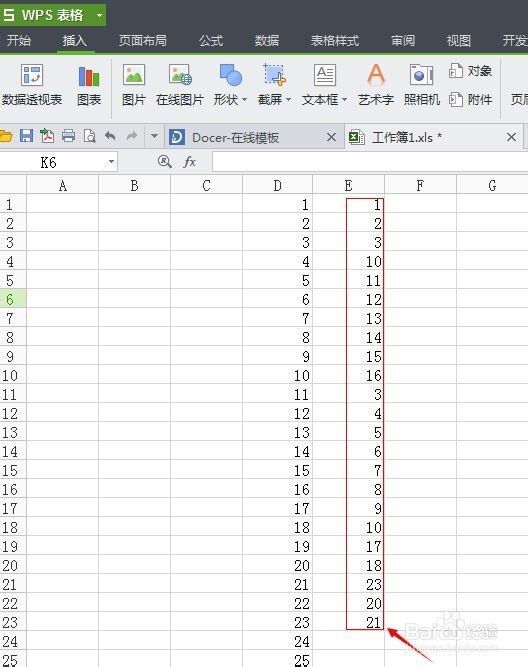Click cell E15 containing 7
Screen dimensions: 528x667
pyautogui.click(x=348, y=470)
